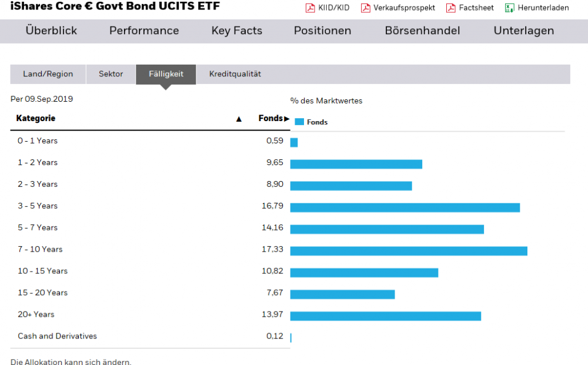Click the iShares Core € Govt Bond title

pos(115,6)
